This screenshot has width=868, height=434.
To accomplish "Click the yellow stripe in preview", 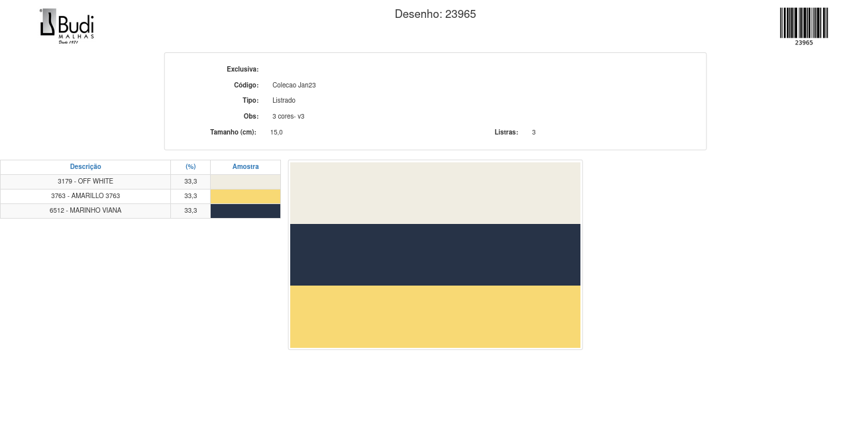I will (435, 316).
